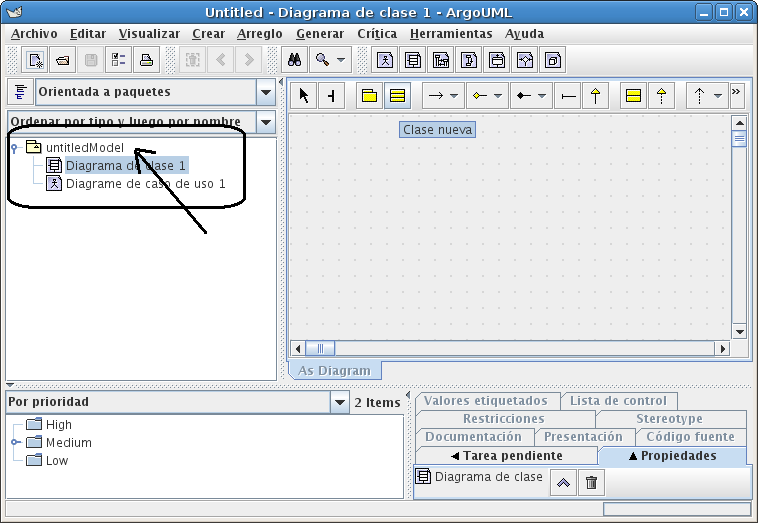Image resolution: width=758 pixels, height=523 pixels.
Task: Click the Print icon
Action: click(146, 60)
